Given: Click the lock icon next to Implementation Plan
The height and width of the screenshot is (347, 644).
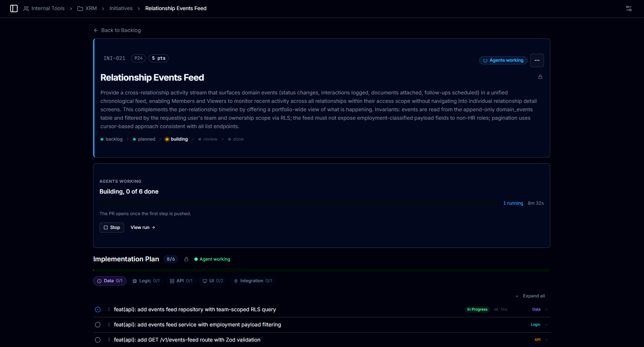Looking at the screenshot, I should tap(186, 259).
